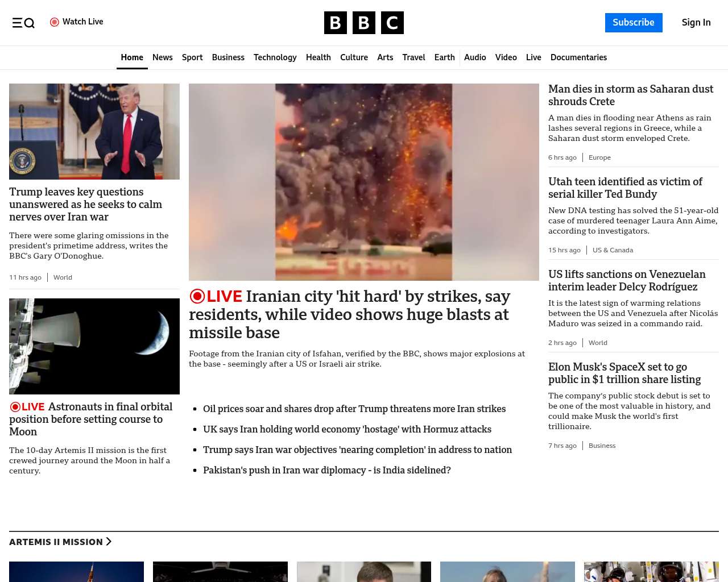Viewport: 728px width, 582px height.
Task: Select Documentaries in the navigation bar
Action: coord(578,57)
